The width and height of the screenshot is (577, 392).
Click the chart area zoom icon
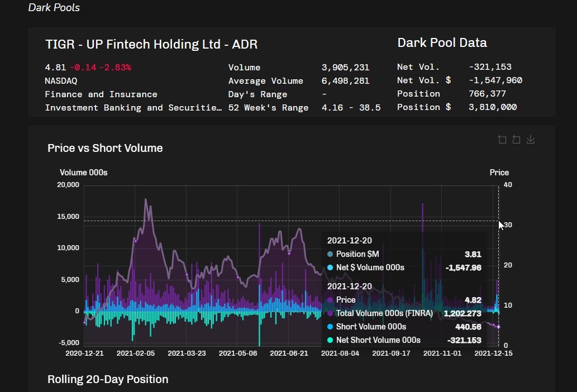tap(502, 140)
